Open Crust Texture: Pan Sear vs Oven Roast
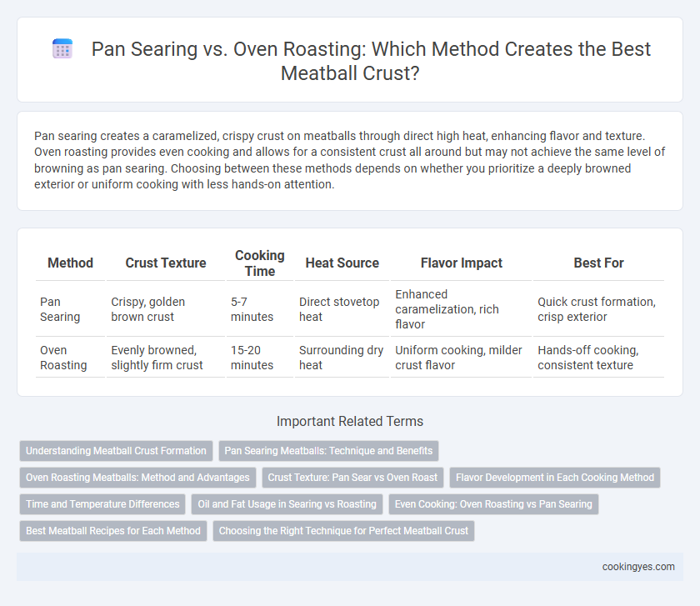The height and width of the screenshot is (606, 700). (352, 478)
